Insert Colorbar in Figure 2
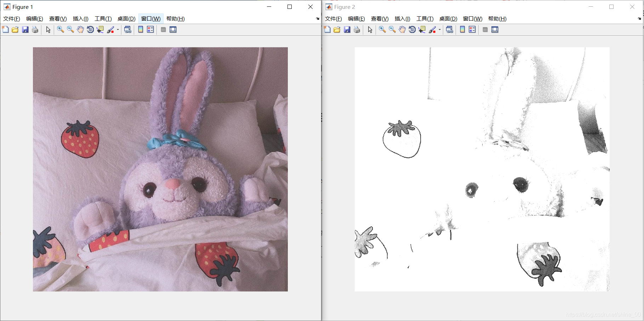 462,30
